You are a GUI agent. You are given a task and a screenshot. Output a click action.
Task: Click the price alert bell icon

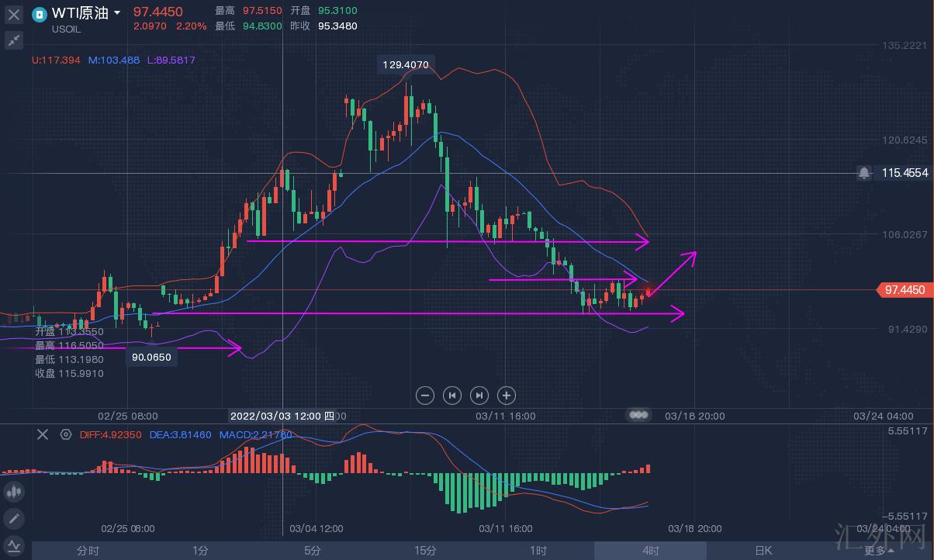click(864, 173)
